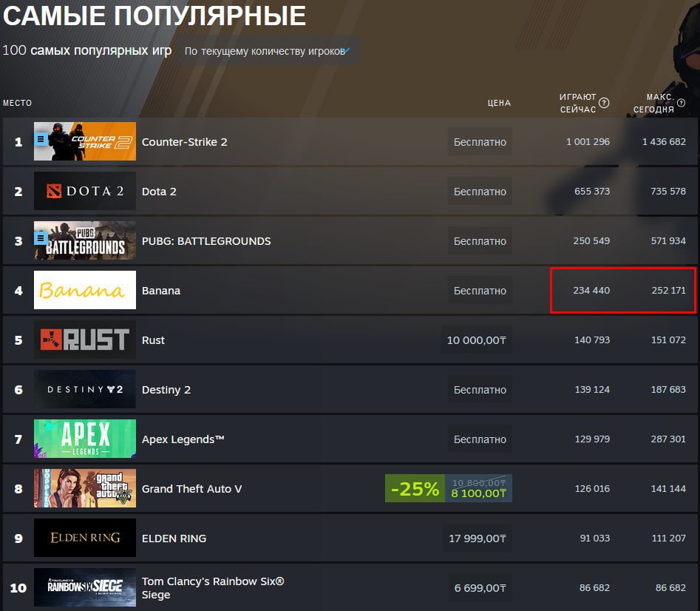Click Banana current players count 234 440
This screenshot has width=700, height=611.
(x=591, y=290)
